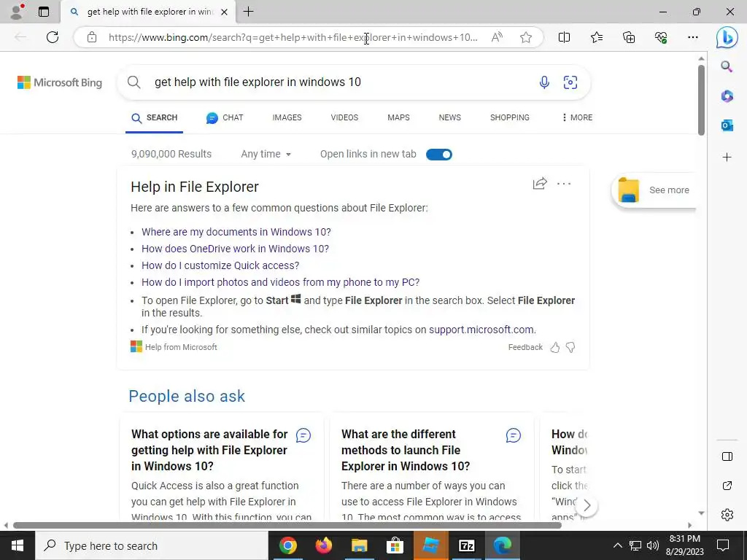Open Outlook from the sidebar
The height and width of the screenshot is (560, 747).
[x=727, y=125]
